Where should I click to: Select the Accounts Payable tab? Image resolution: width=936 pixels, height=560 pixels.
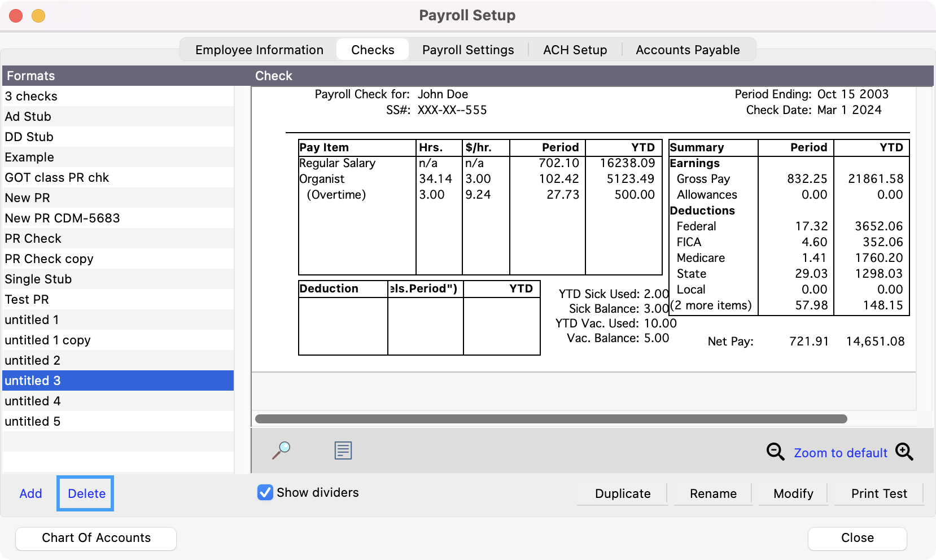[x=687, y=50]
